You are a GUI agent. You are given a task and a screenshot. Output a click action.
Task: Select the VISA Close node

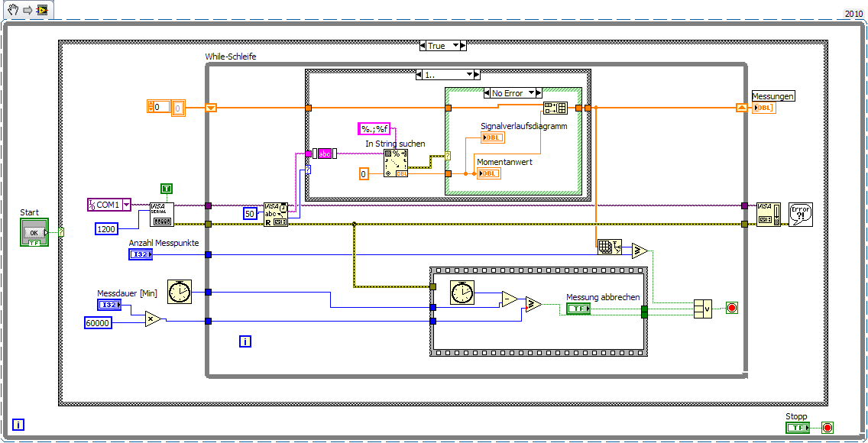tap(769, 214)
